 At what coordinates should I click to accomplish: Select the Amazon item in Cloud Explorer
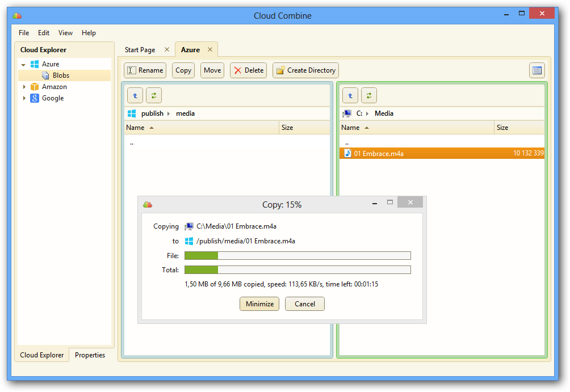(x=54, y=87)
